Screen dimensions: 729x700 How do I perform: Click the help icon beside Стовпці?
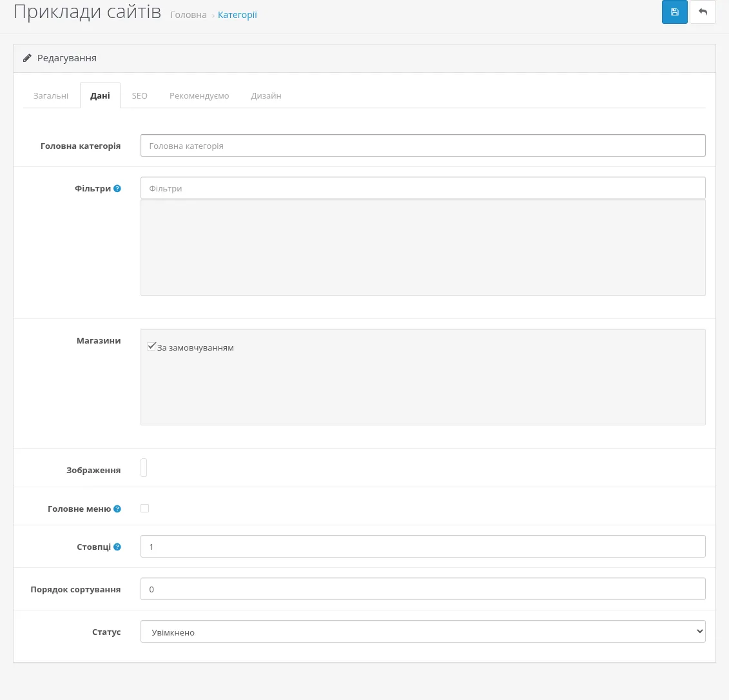117,547
